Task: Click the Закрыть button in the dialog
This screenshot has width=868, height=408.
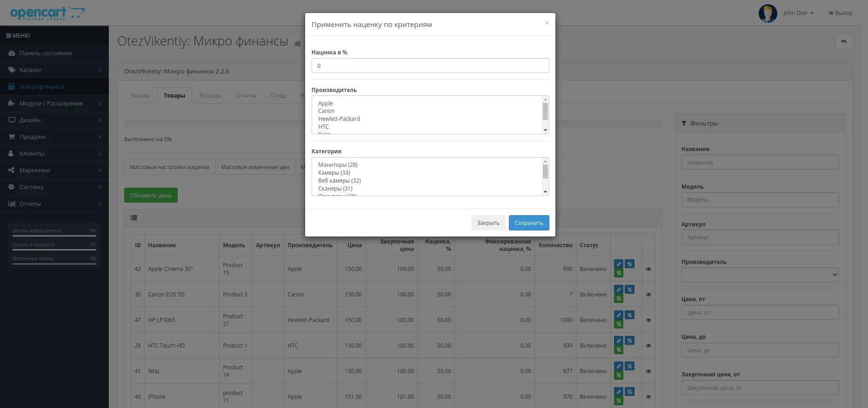Action: click(x=488, y=223)
